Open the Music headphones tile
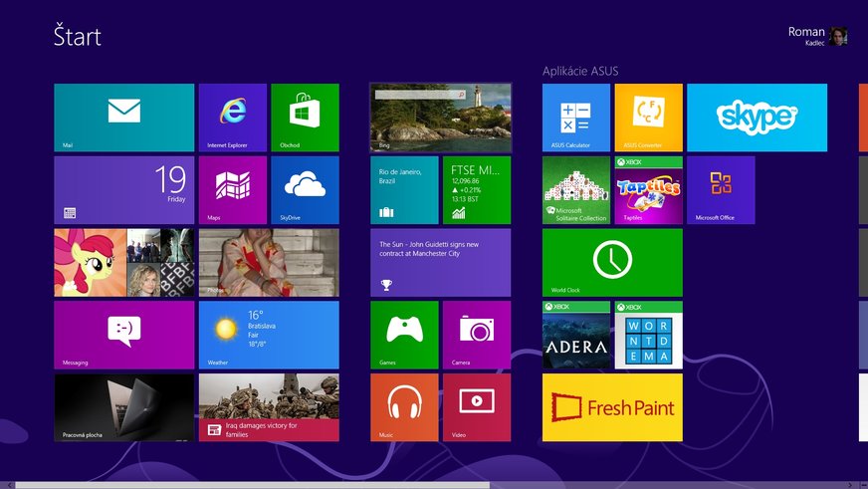 [404, 407]
